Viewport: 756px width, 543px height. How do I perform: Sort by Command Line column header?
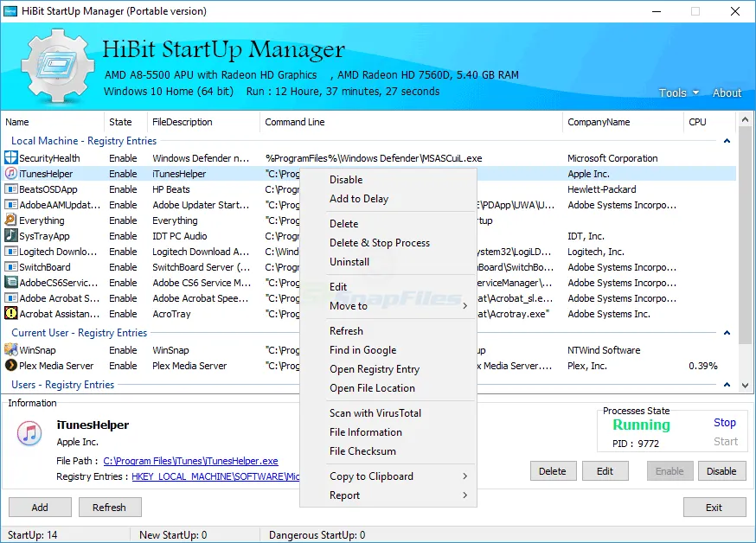[x=411, y=122]
